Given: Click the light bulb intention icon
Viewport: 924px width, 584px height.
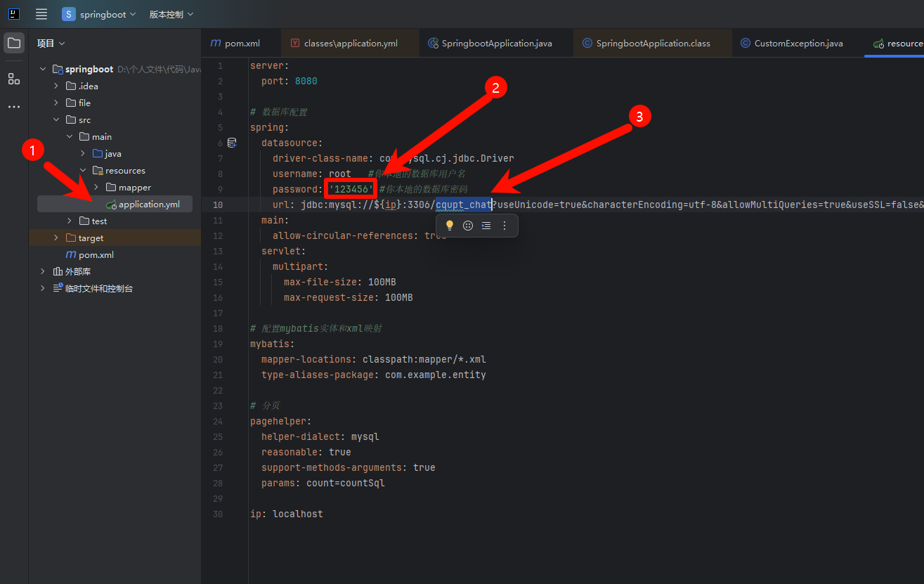Looking at the screenshot, I should (450, 226).
